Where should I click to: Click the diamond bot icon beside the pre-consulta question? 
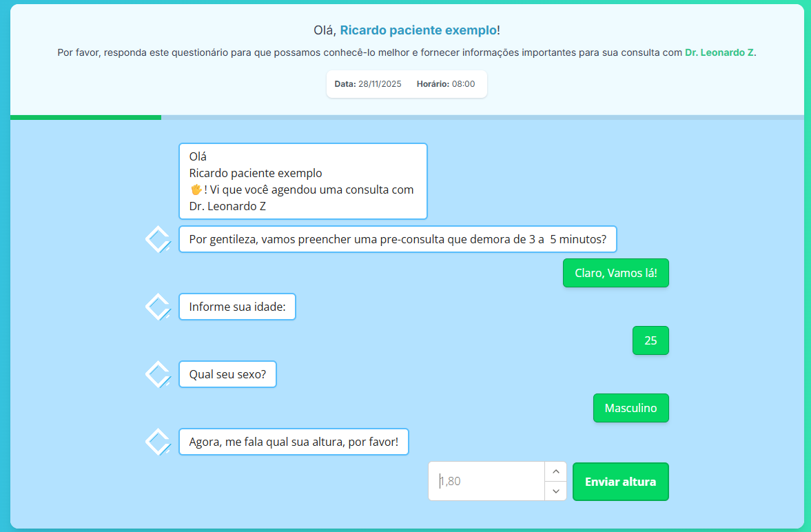click(x=158, y=239)
